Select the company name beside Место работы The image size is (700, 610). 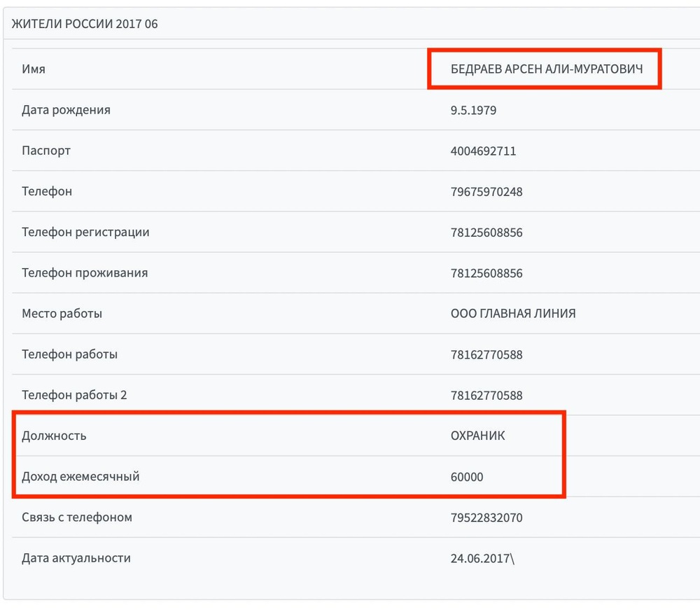(x=513, y=314)
